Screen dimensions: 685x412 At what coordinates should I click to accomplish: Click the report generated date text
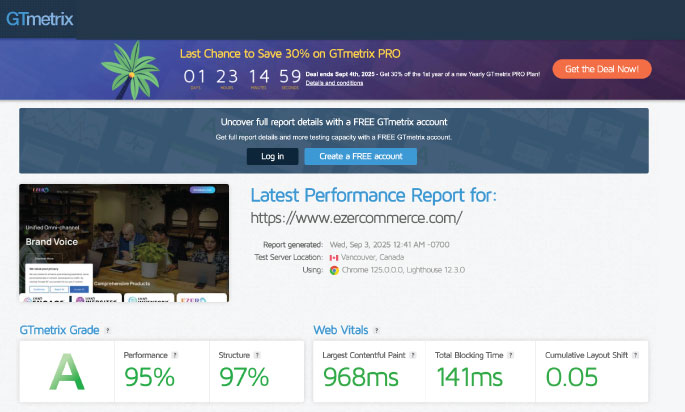[389, 245]
